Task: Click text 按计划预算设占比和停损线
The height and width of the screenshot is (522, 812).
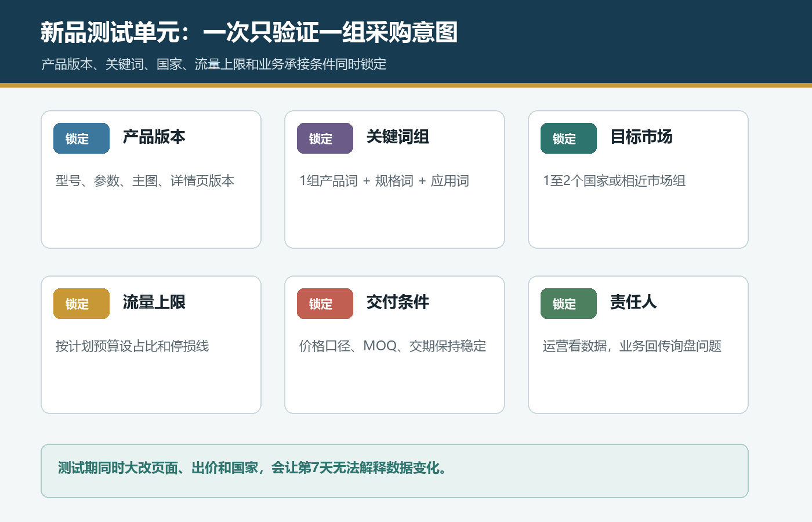Action: (x=132, y=346)
